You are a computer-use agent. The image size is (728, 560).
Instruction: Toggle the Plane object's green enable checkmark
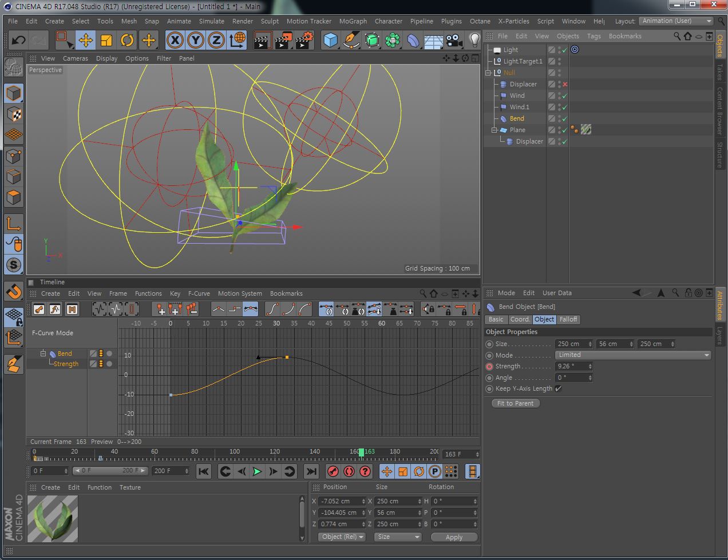click(x=565, y=130)
